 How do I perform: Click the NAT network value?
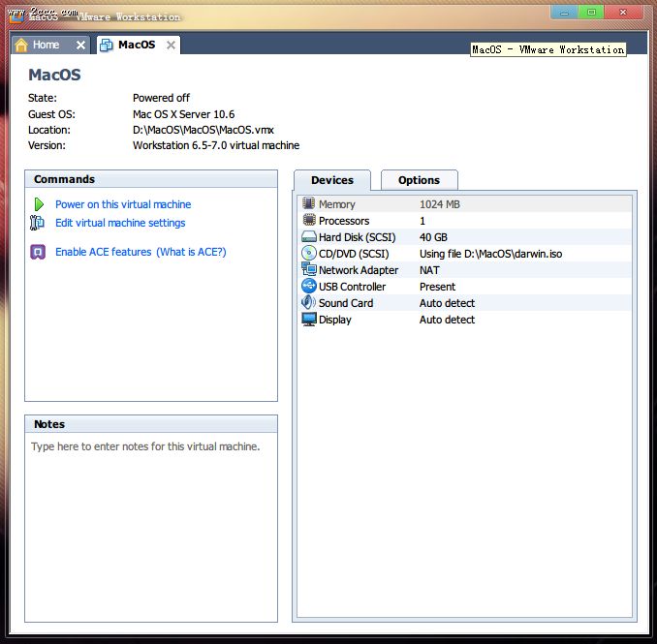tap(429, 270)
